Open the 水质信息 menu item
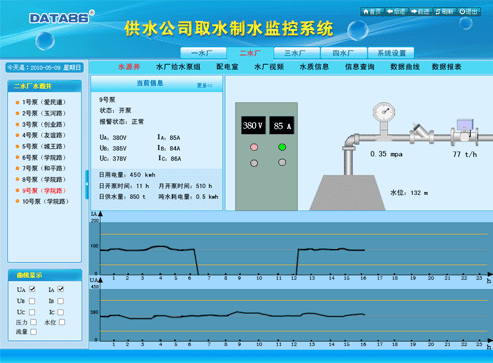The image size is (493, 363). (314, 67)
